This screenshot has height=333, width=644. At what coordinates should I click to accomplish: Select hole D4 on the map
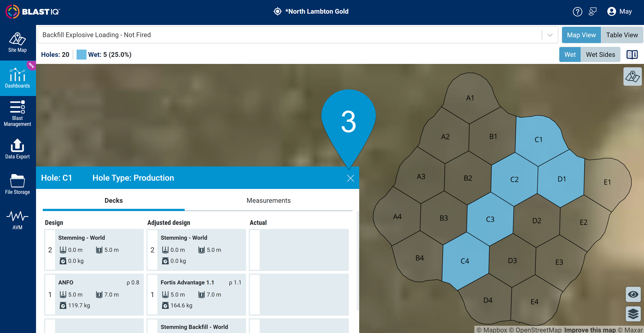(x=488, y=300)
